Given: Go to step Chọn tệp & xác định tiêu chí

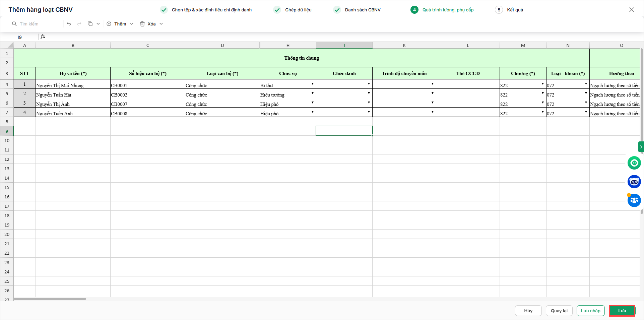Looking at the screenshot, I should click(x=206, y=10).
